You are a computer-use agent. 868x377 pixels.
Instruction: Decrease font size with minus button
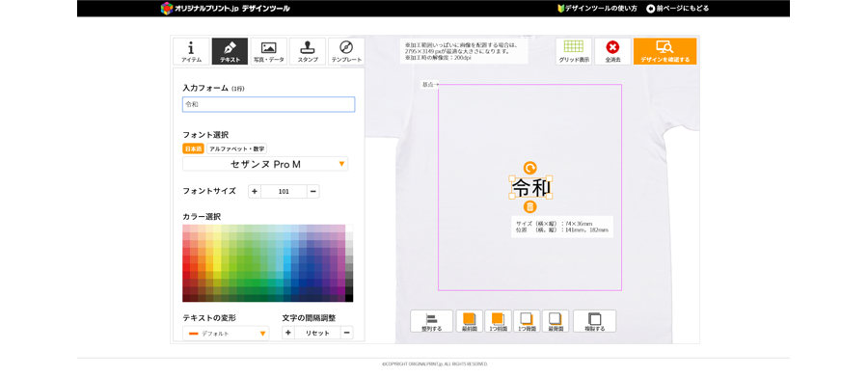point(312,192)
